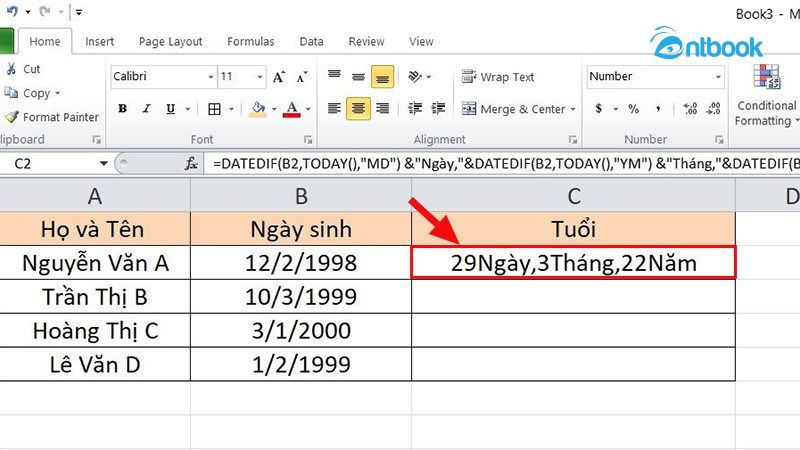The image size is (800, 450).
Task: Open the Page Layout tab
Action: (x=170, y=41)
